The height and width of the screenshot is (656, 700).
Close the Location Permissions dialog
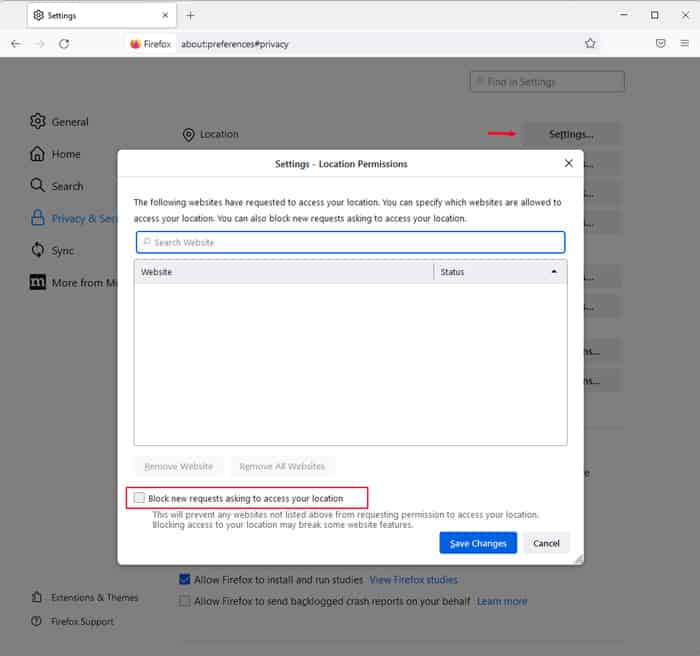pos(568,163)
